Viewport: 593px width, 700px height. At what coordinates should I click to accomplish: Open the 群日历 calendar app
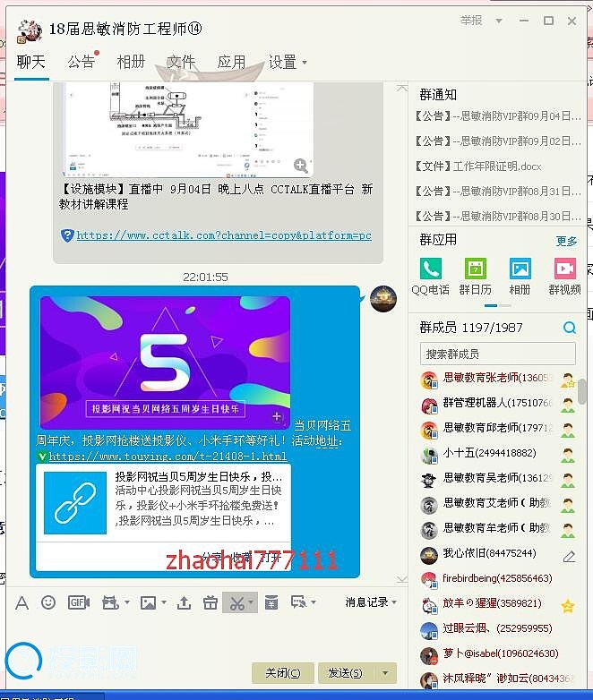475,277
